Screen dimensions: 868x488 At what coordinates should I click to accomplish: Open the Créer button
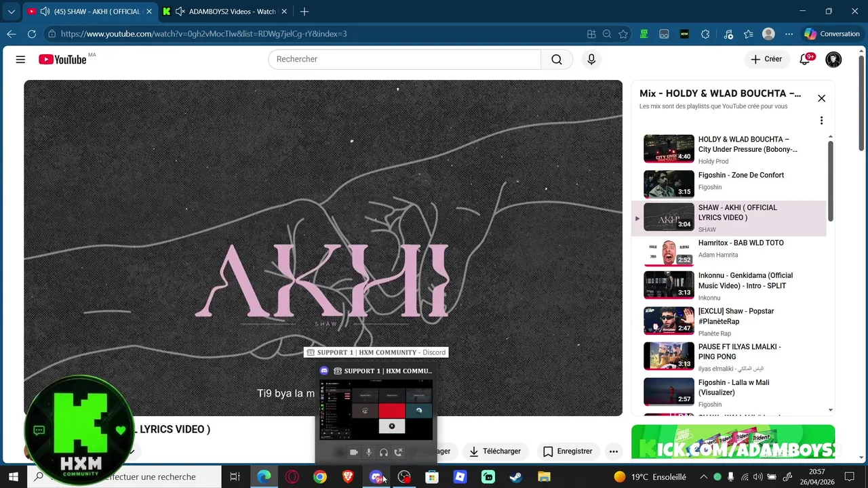pos(766,59)
